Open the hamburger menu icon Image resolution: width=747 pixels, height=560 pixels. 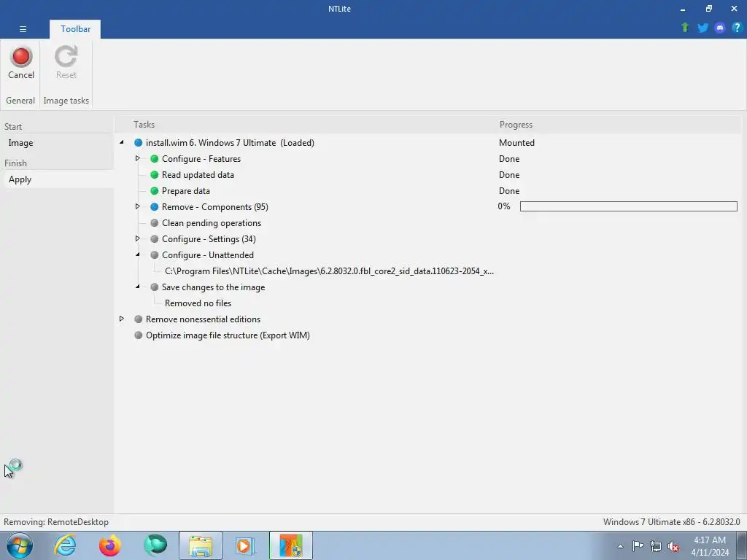[23, 29]
